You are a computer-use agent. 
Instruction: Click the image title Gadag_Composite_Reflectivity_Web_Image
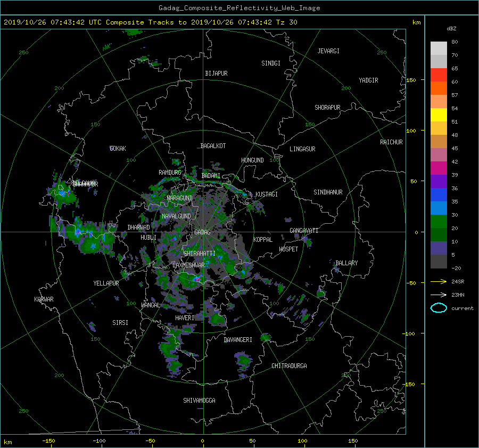point(239,8)
